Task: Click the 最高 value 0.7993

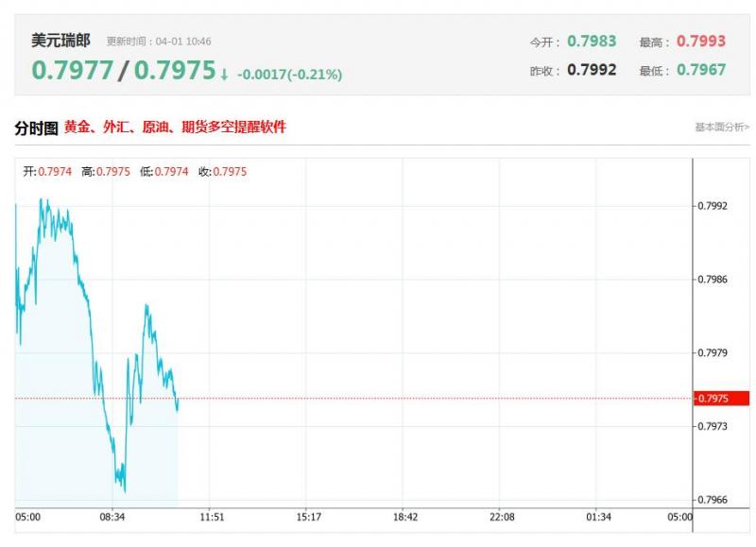Action: 701,42
